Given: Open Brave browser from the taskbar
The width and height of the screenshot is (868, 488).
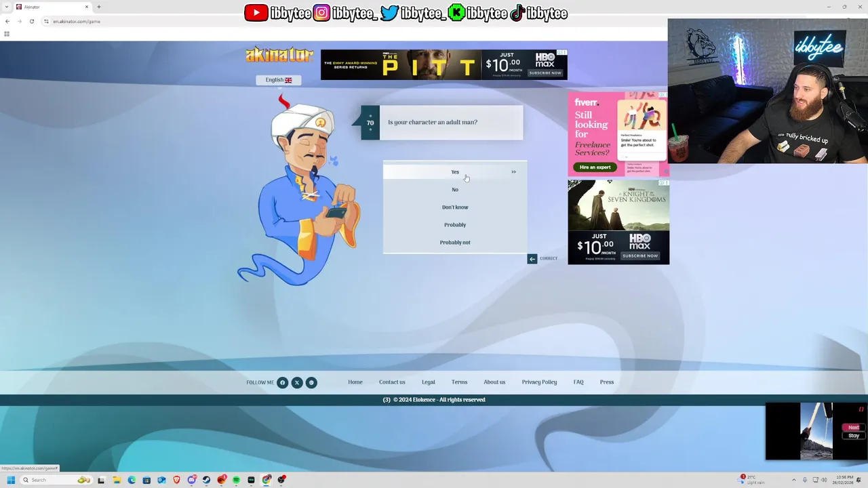Looking at the screenshot, I should click(176, 480).
